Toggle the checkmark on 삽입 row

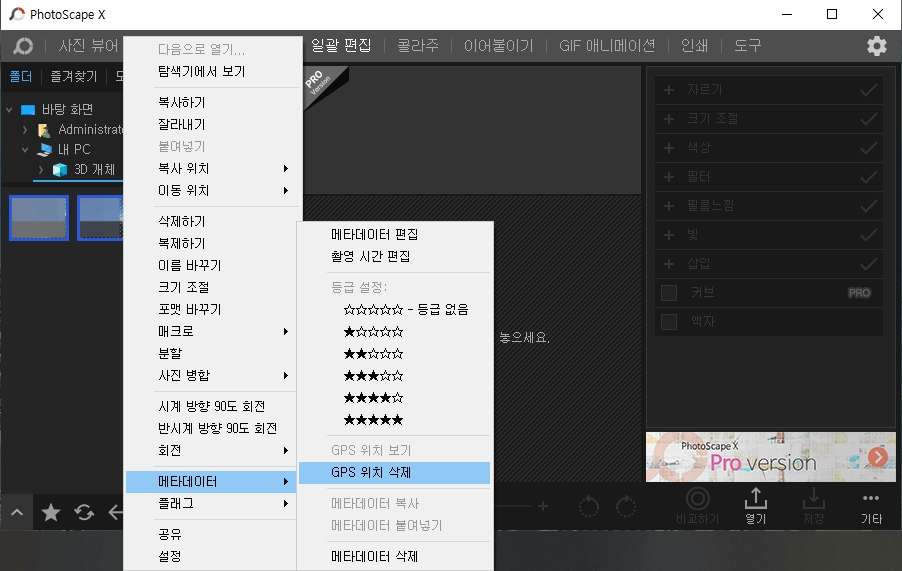[869, 264]
